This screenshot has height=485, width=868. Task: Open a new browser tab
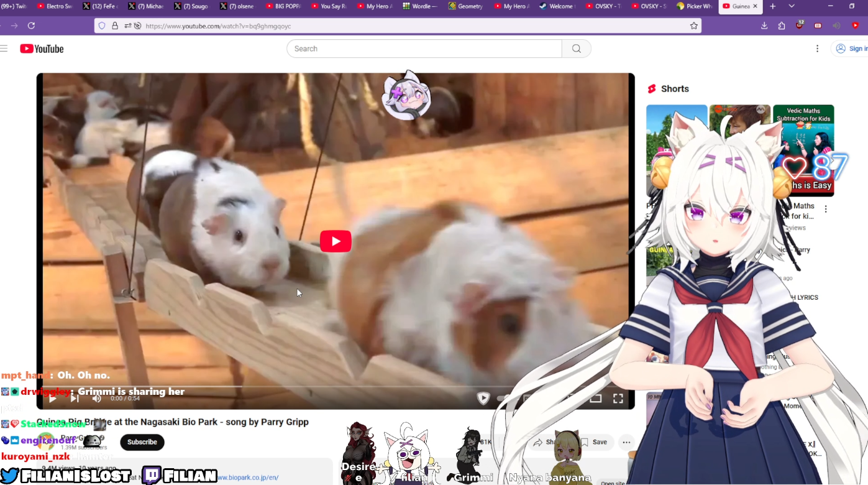click(773, 6)
